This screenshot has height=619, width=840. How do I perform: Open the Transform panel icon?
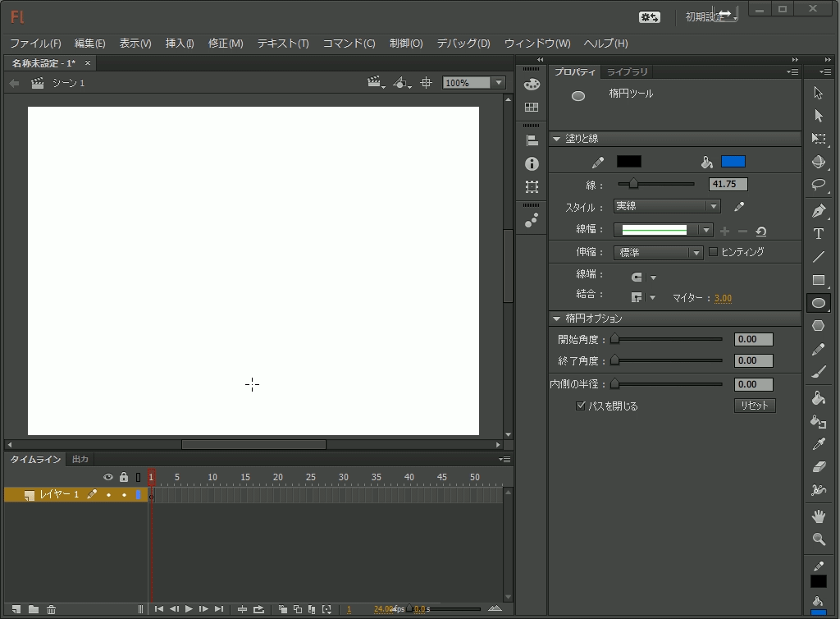(x=532, y=186)
